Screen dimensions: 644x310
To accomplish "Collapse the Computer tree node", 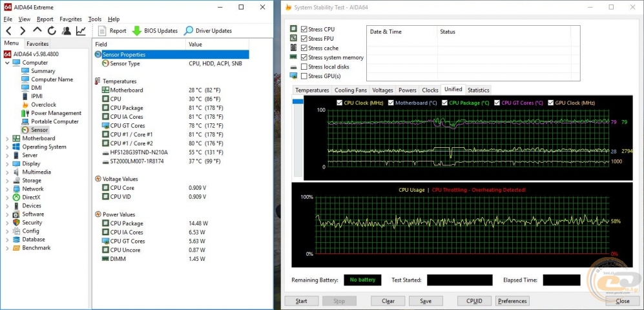I will click(x=7, y=63).
